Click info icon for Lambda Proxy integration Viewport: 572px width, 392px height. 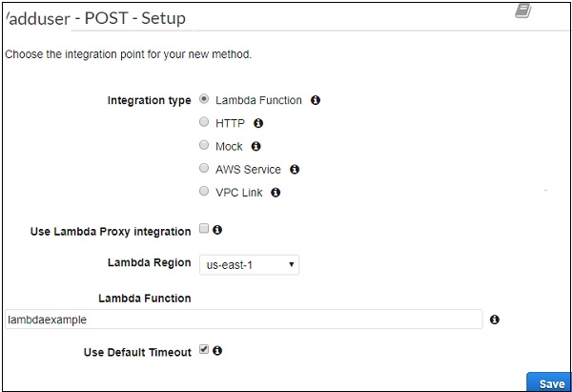point(218,231)
